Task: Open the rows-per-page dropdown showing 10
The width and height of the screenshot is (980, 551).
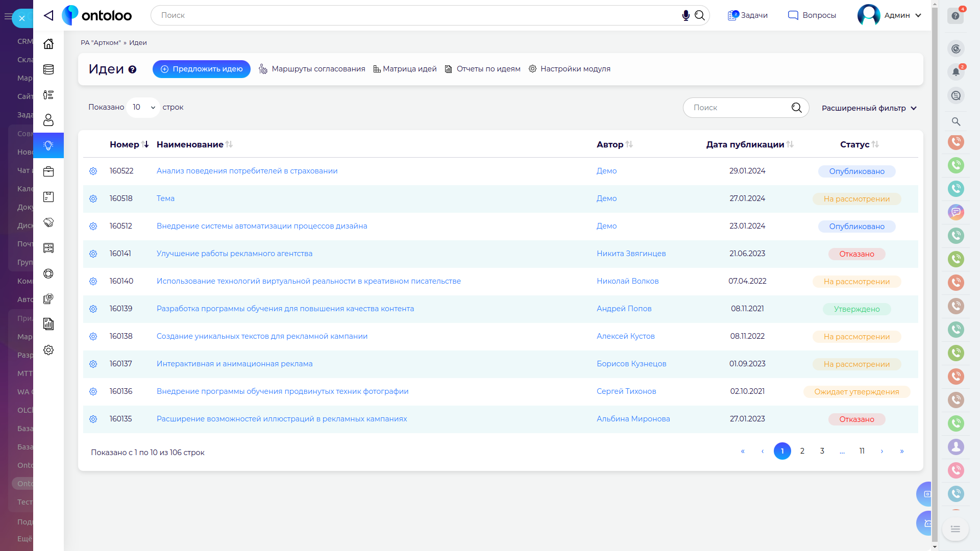Action: 143,107
